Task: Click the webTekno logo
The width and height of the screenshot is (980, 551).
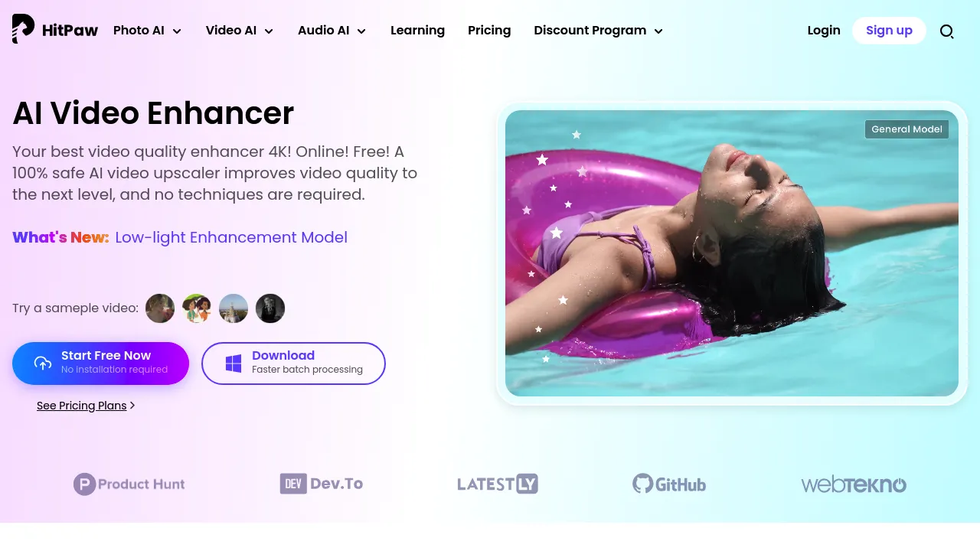Action: 853,484
